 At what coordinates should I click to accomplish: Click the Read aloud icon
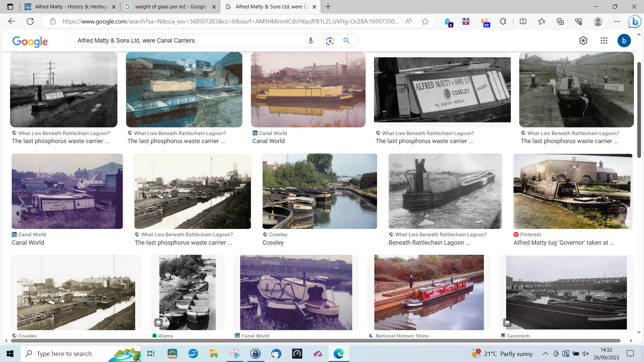click(x=408, y=21)
